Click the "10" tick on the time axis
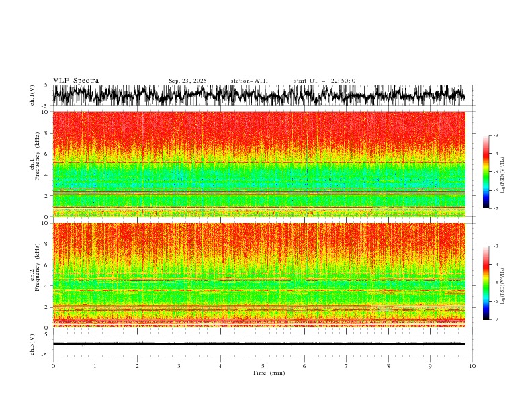 472,366
